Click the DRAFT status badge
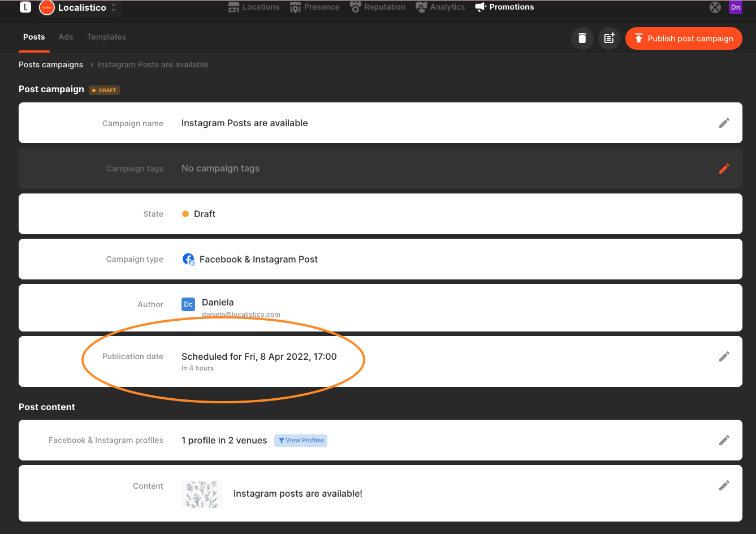The width and height of the screenshot is (756, 534). click(104, 90)
